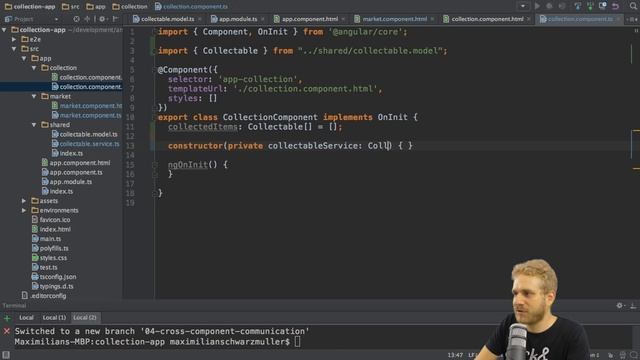Toggle fold marker beside ngOnInit line
Image resolution: width=640 pixels, height=360 pixels.
click(x=155, y=165)
